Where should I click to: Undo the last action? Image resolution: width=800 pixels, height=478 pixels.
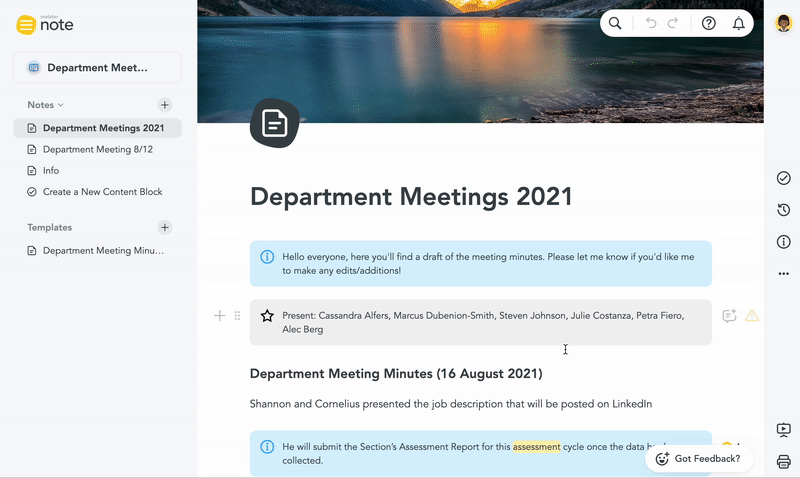tap(651, 23)
